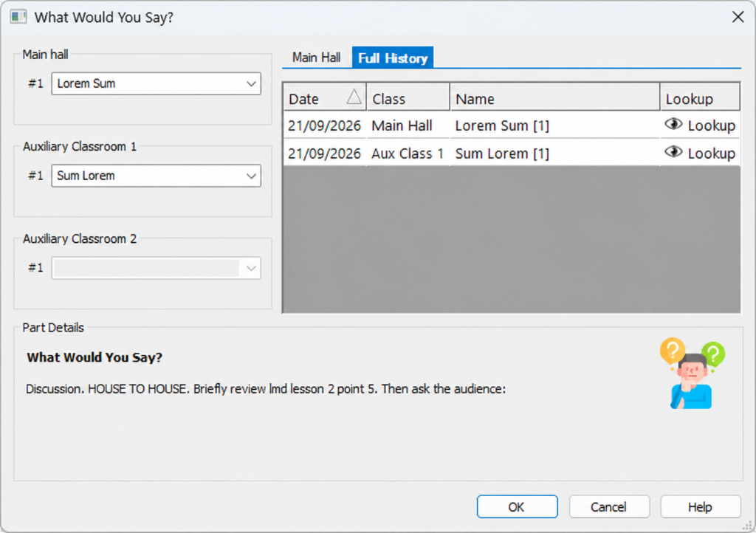Click the eye icon in Sum Lorem row
756x533 pixels.
coord(673,152)
